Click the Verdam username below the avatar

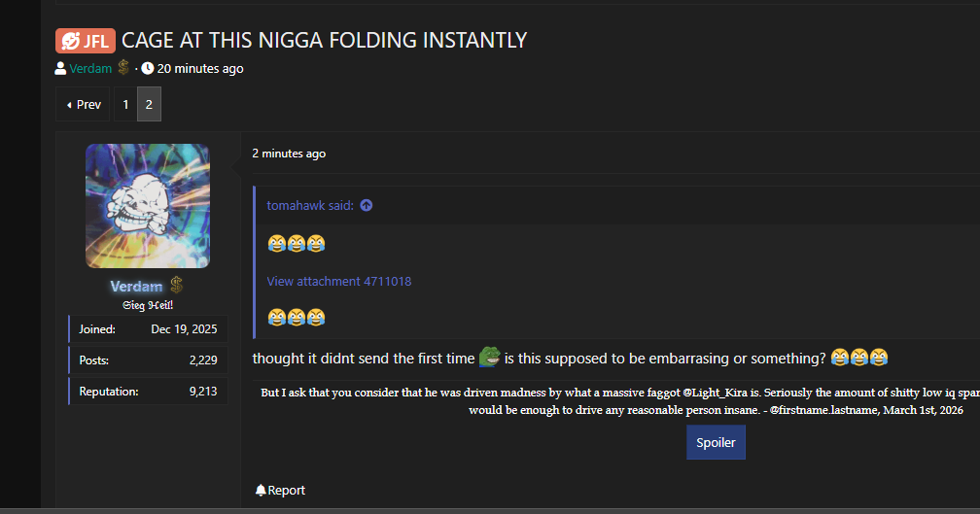(136, 287)
